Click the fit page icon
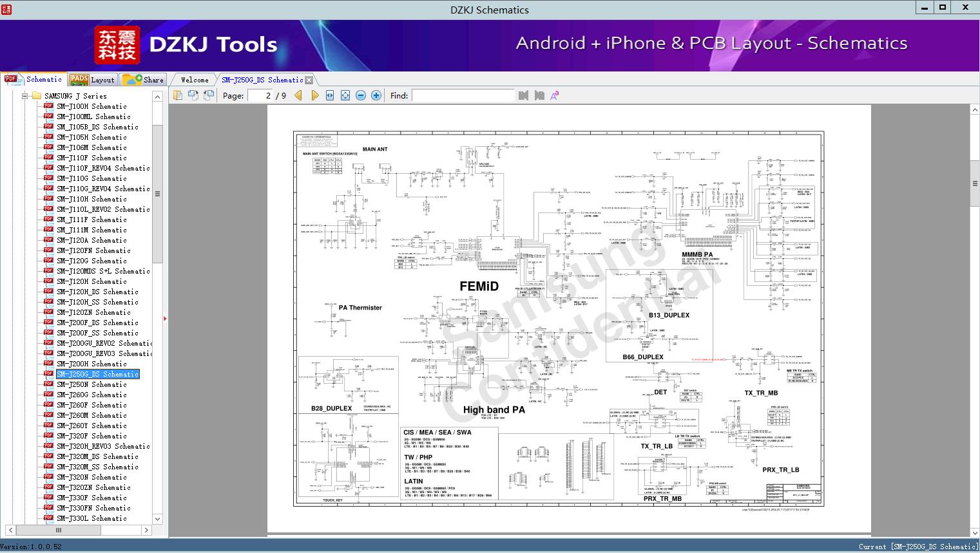This screenshot has height=553, width=980. coord(345,95)
